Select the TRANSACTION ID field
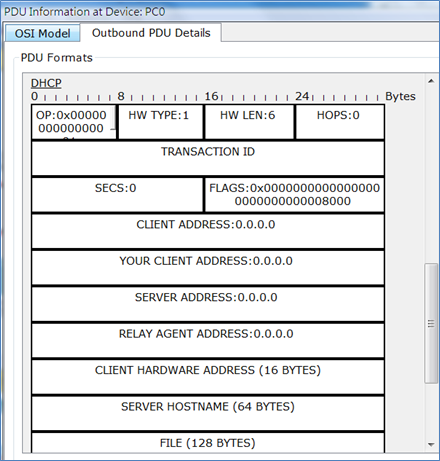Viewport: 440px width, 461px height. point(208,159)
